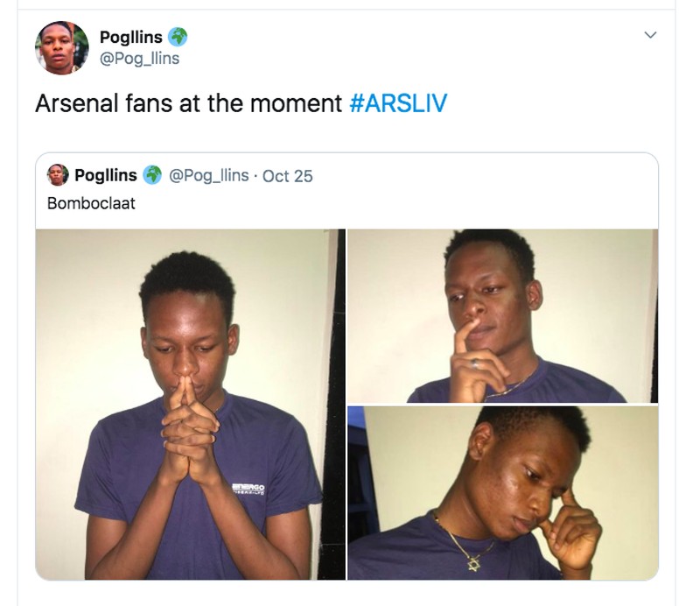Click the globe emoji in the quoted tweet header
The height and width of the screenshot is (606, 700).
152,175
